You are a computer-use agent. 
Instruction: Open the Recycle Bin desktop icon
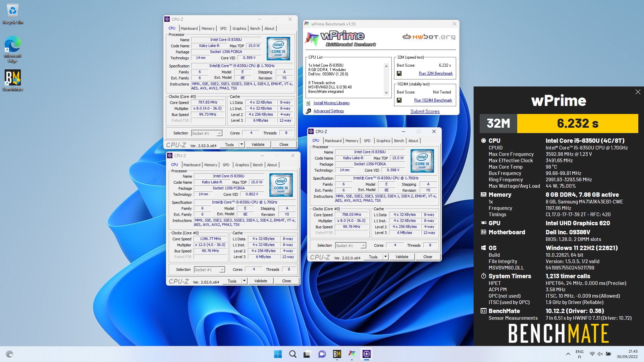pos(12,14)
